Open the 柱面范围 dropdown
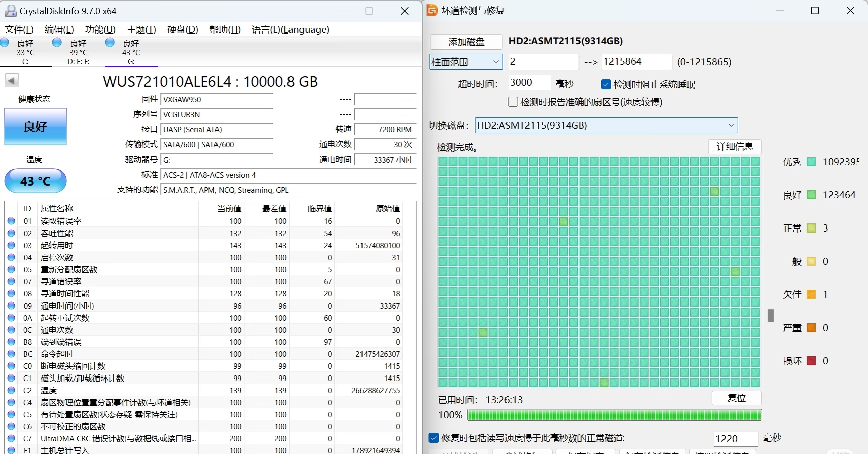 coord(466,62)
